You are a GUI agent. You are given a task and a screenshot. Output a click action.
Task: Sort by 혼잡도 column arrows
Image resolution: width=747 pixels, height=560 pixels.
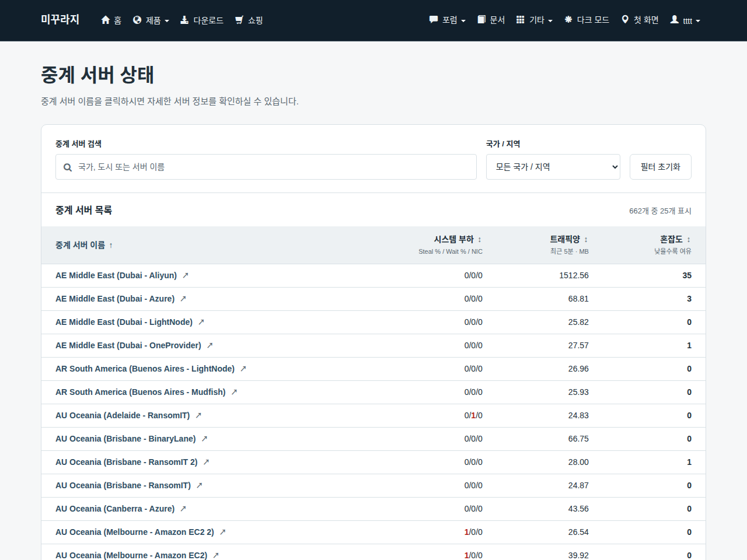pos(689,240)
